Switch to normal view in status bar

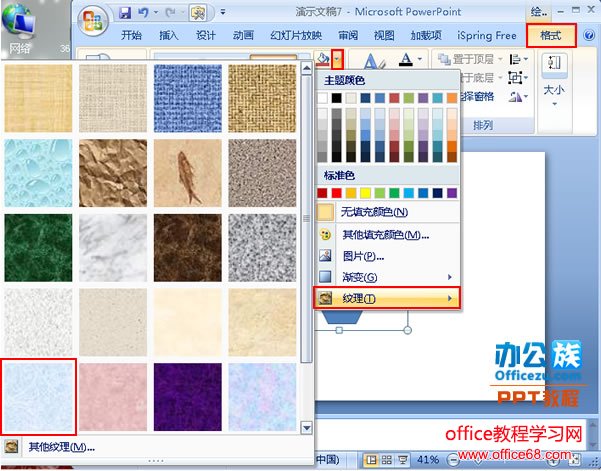(371, 459)
